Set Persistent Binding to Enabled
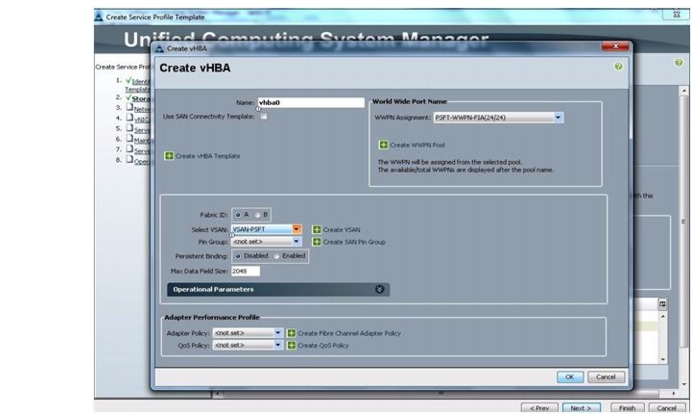699x418 pixels. 276,256
